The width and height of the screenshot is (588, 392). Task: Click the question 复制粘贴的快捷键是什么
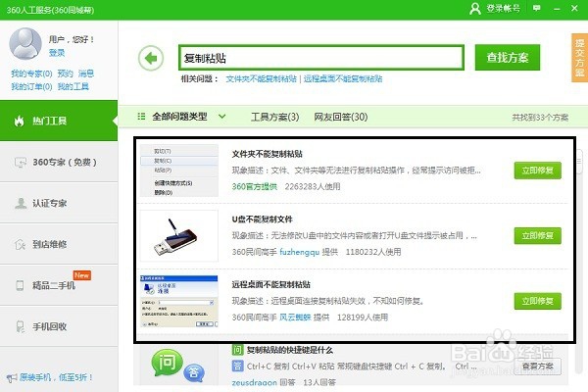pyautogui.click(x=289, y=350)
